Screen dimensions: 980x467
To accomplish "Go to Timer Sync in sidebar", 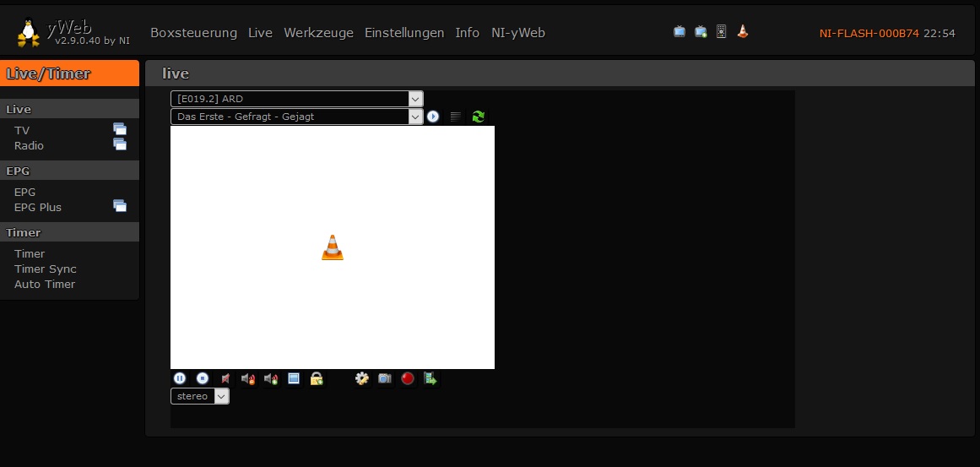I will click(46, 269).
